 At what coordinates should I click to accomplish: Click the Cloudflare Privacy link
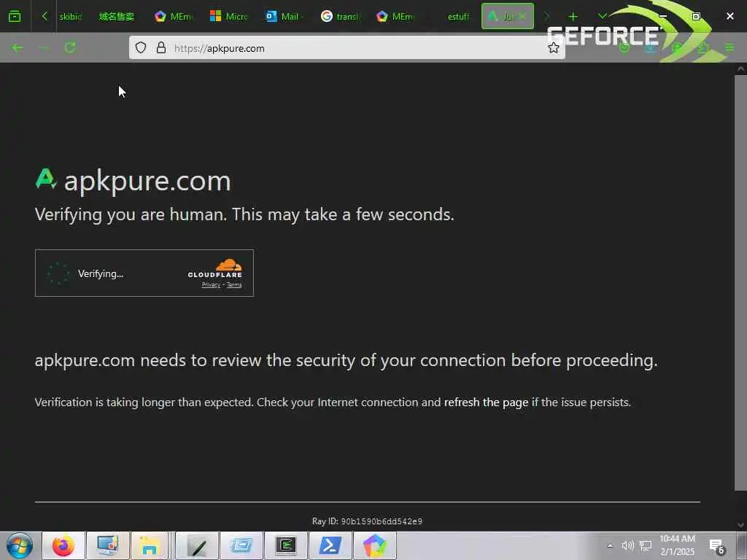pyautogui.click(x=211, y=285)
